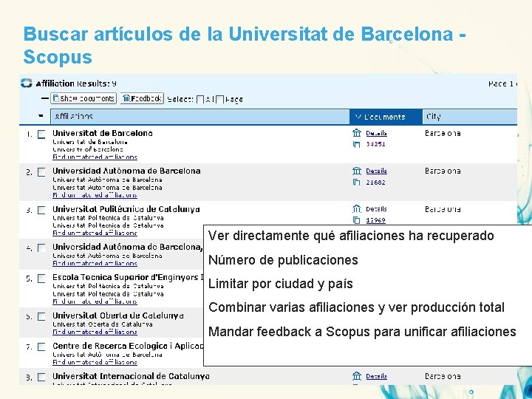Tick the Select Page checkbox
Screen dimensions: 532x399
220,100
